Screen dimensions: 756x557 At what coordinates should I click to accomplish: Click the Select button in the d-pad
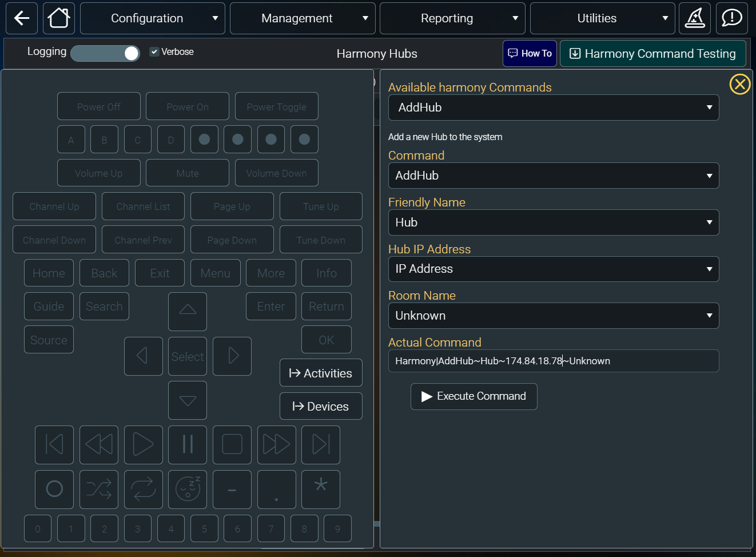click(x=188, y=356)
